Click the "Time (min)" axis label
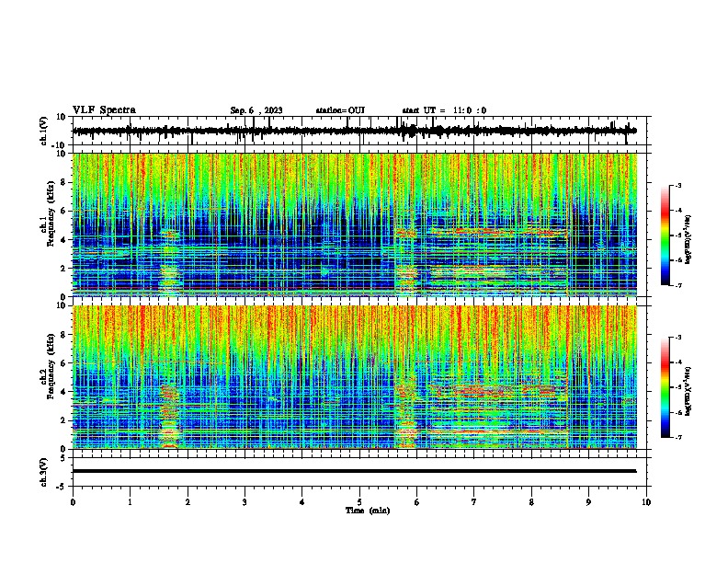Image resolution: width=728 pixels, height=563 pixels. 368,511
